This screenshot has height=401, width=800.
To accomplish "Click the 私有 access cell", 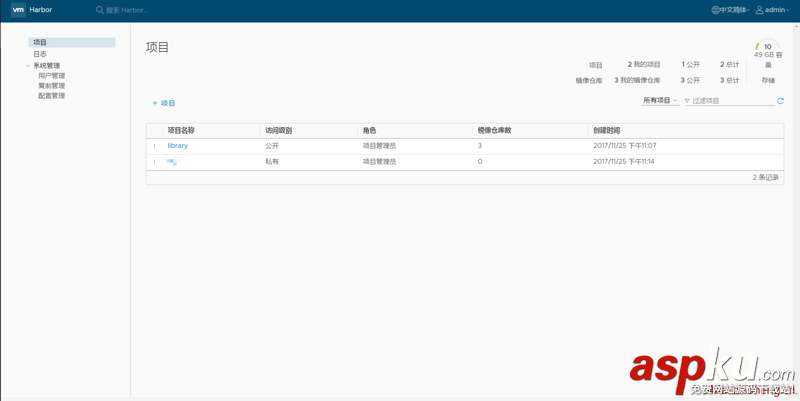I will point(272,162).
